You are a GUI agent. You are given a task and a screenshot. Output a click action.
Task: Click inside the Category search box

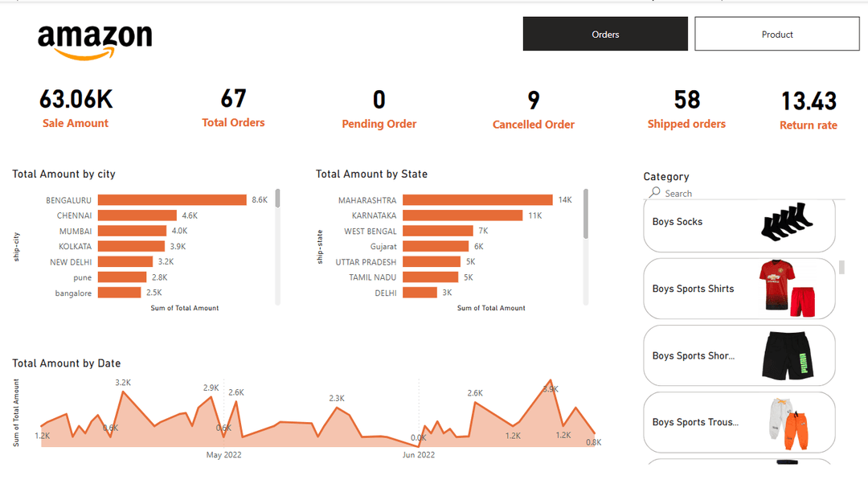(x=691, y=193)
